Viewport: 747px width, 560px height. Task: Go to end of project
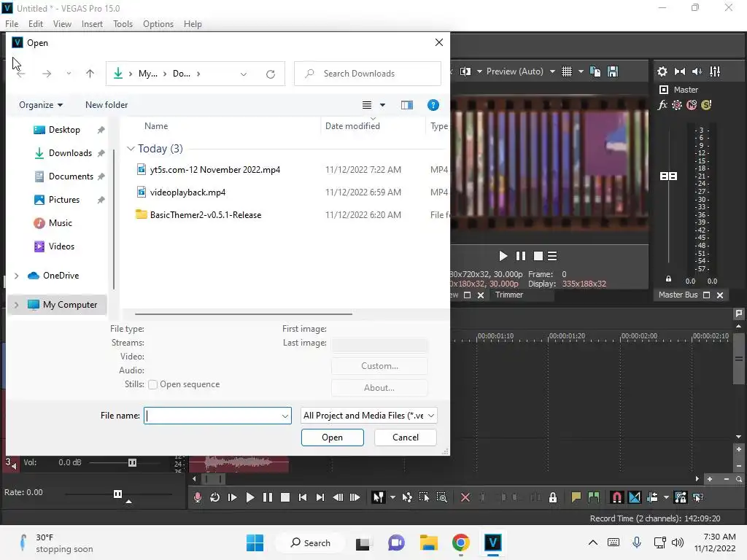click(320, 497)
